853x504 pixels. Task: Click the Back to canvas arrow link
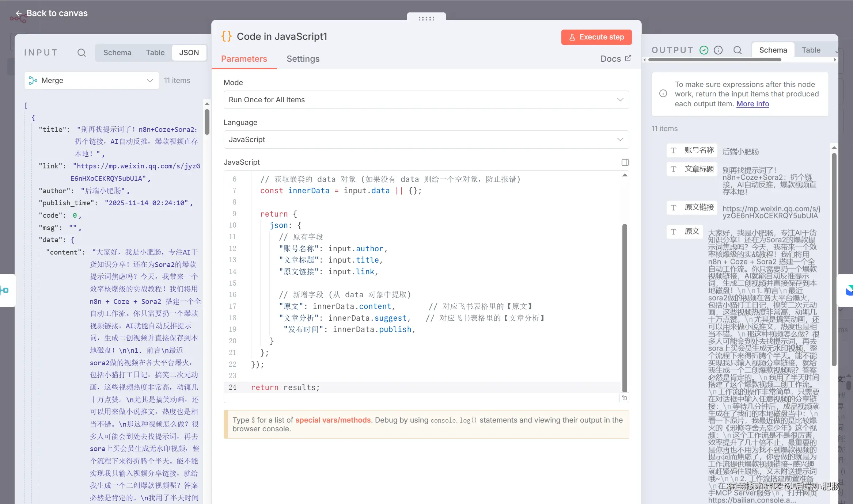coord(51,13)
